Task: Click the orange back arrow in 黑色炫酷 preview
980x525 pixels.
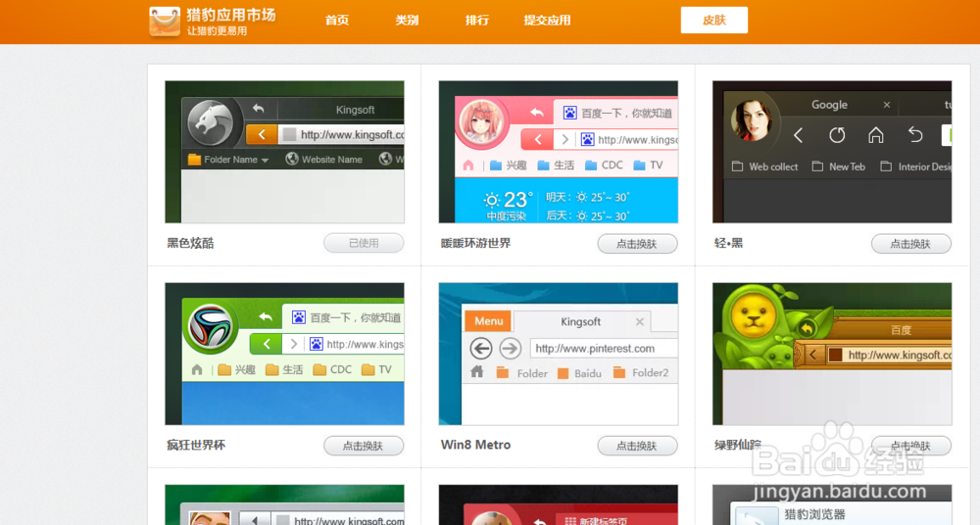Action: point(262,134)
